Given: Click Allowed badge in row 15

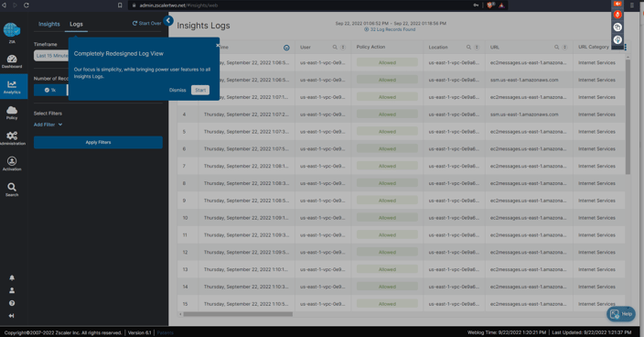Looking at the screenshot, I should click(x=387, y=304).
